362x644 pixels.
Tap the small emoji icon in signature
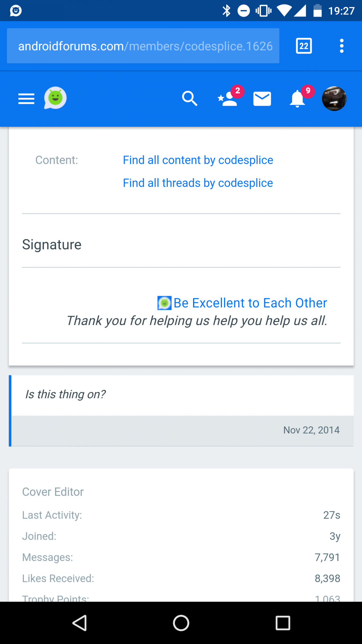tap(164, 303)
